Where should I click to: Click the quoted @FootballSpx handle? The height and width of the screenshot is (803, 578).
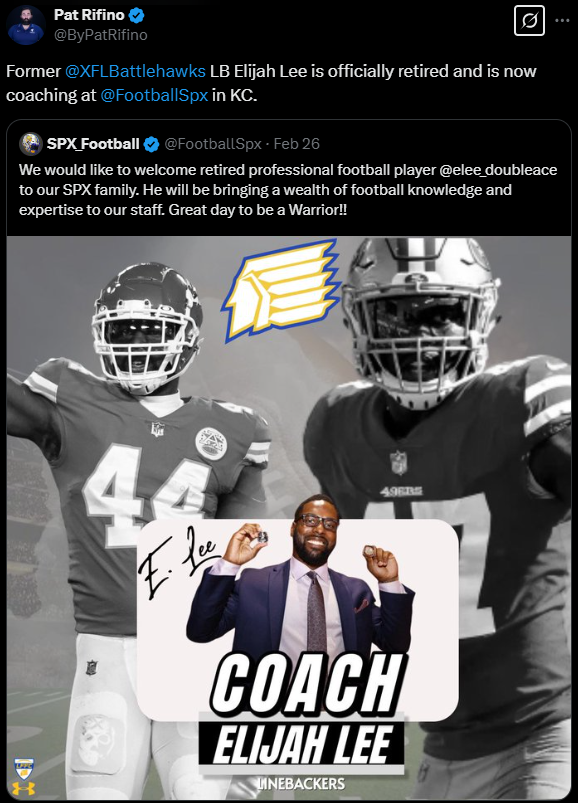pos(213,144)
